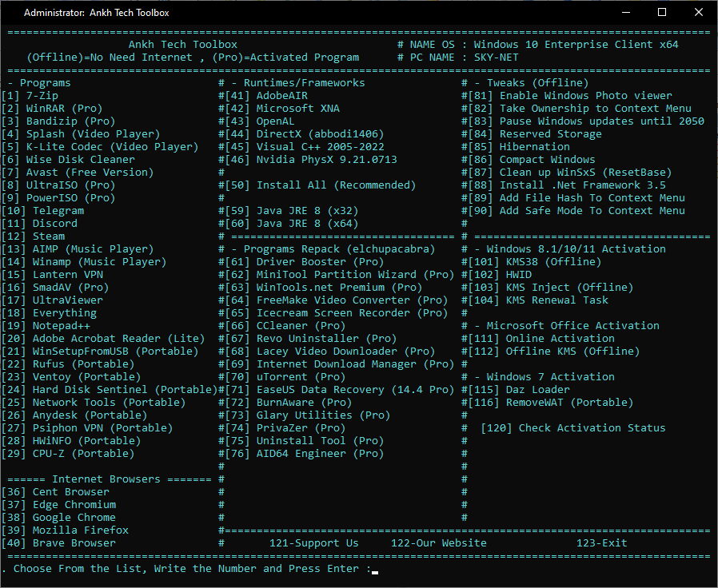
Task: Click '[43] OpenAL' entry
Action: pos(260,121)
